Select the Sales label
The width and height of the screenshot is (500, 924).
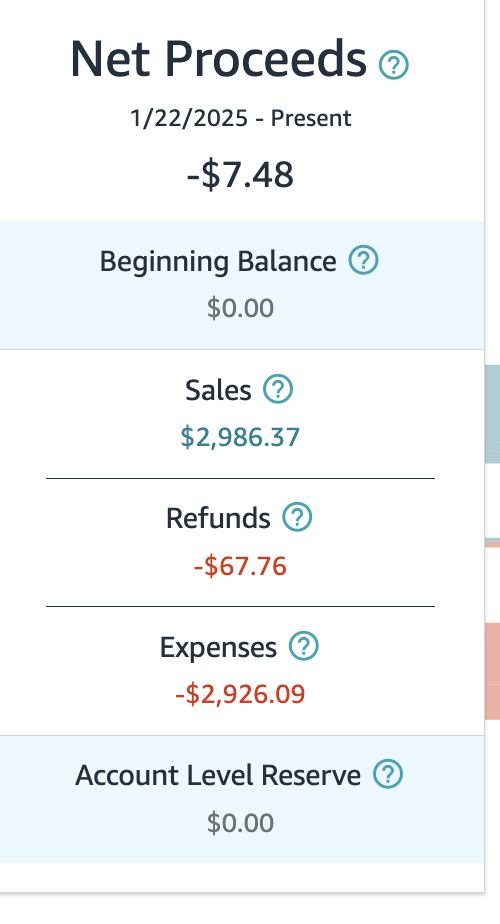click(x=218, y=390)
